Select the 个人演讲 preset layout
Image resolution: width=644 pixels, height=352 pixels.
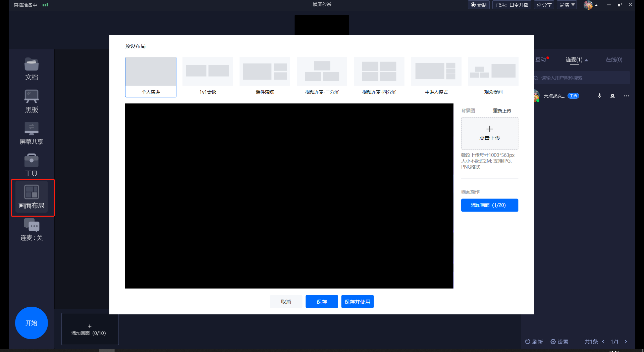click(x=151, y=77)
